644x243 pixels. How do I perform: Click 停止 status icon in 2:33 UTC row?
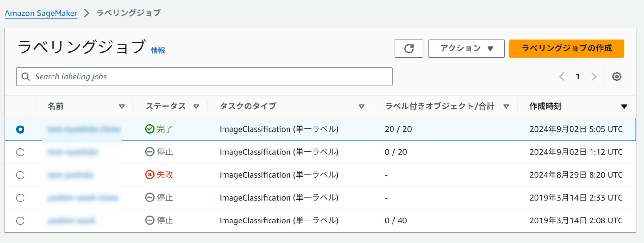click(x=149, y=198)
